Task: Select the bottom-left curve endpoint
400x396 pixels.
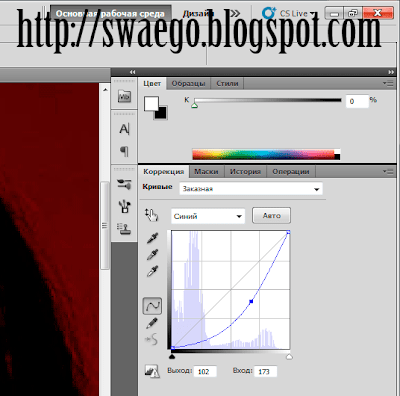Action: (173, 348)
